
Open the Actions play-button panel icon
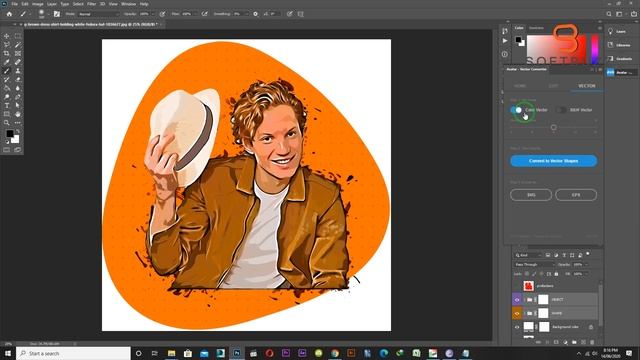click(505, 41)
